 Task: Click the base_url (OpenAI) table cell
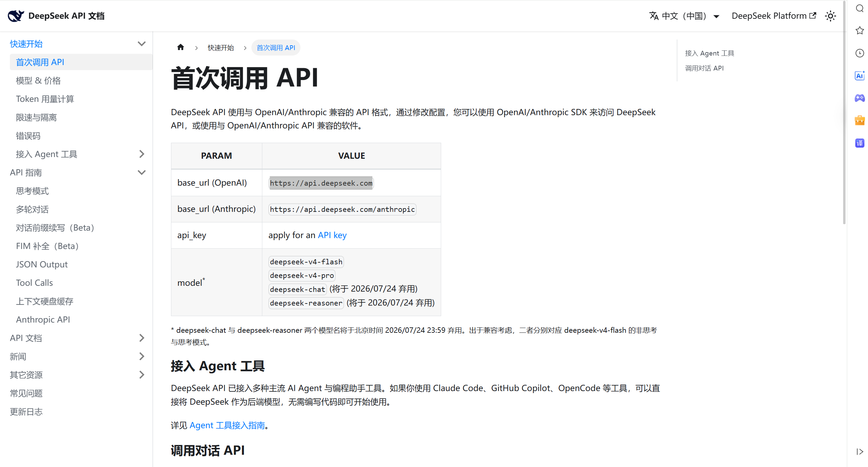pos(216,183)
